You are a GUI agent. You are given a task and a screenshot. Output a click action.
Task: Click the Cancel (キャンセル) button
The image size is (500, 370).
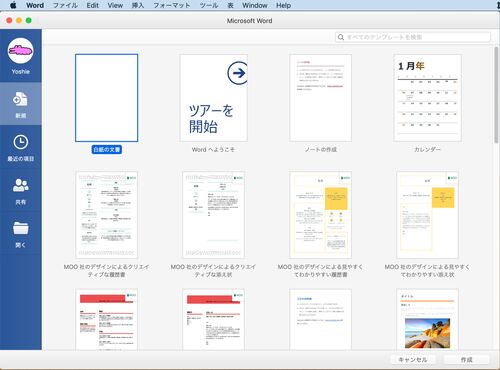coord(413,360)
